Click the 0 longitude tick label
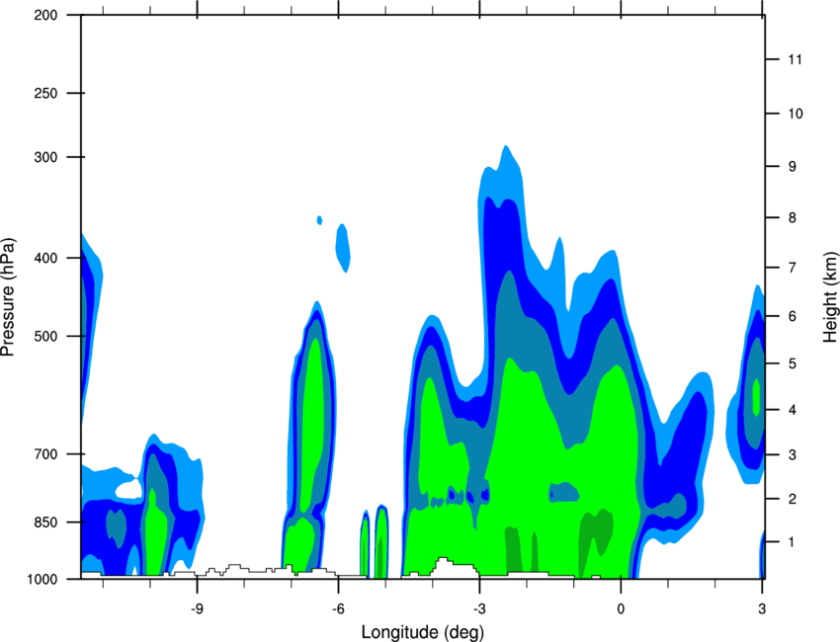This screenshot has width=840, height=642. 621,608
